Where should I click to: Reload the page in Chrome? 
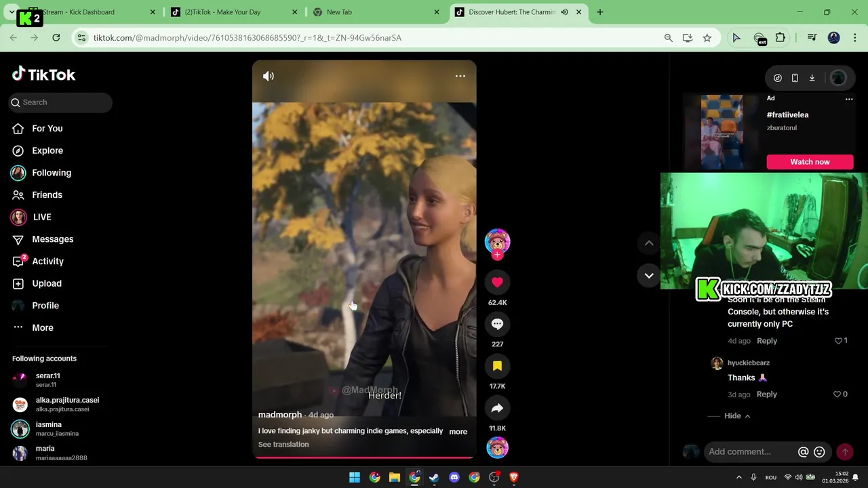[56, 38]
